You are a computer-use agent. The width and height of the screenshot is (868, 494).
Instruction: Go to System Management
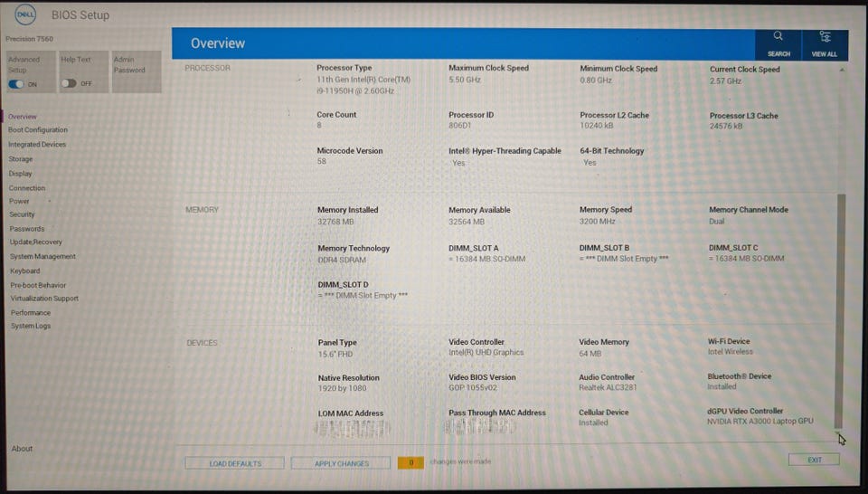coord(42,256)
